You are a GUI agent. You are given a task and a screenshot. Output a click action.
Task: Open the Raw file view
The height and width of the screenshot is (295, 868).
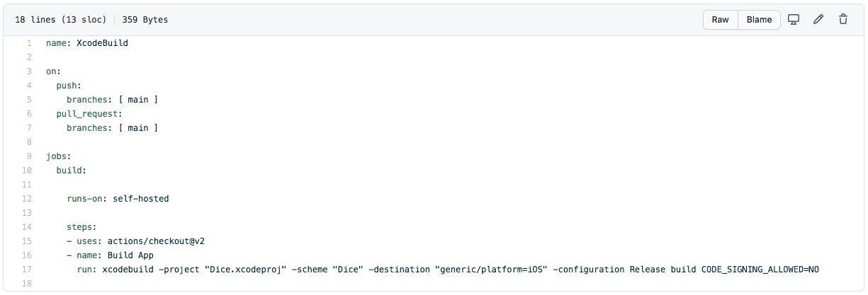tap(720, 20)
